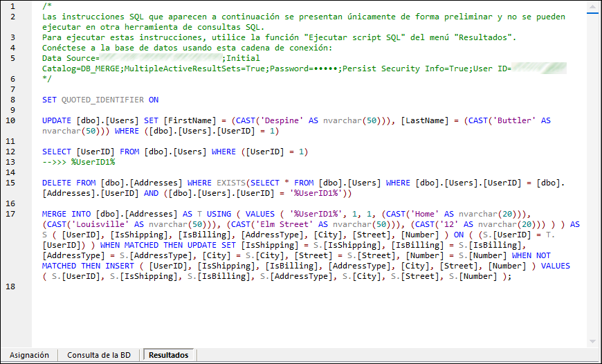
Task: Click the ON keyword on line 8
Action: point(154,100)
